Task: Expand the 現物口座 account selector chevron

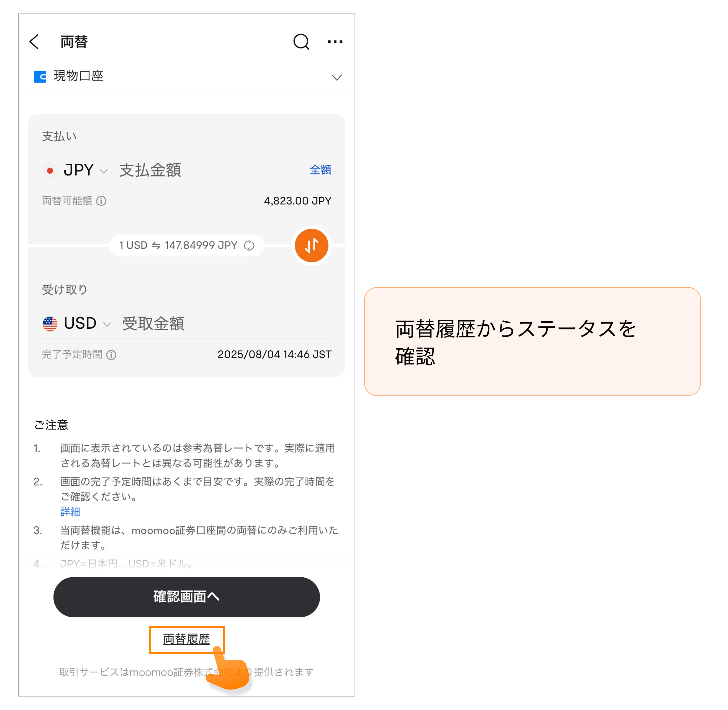Action: [337, 77]
